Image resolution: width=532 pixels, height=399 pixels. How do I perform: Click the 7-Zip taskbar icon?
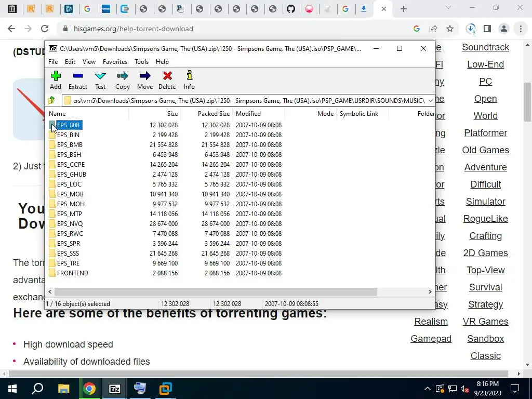click(x=115, y=389)
